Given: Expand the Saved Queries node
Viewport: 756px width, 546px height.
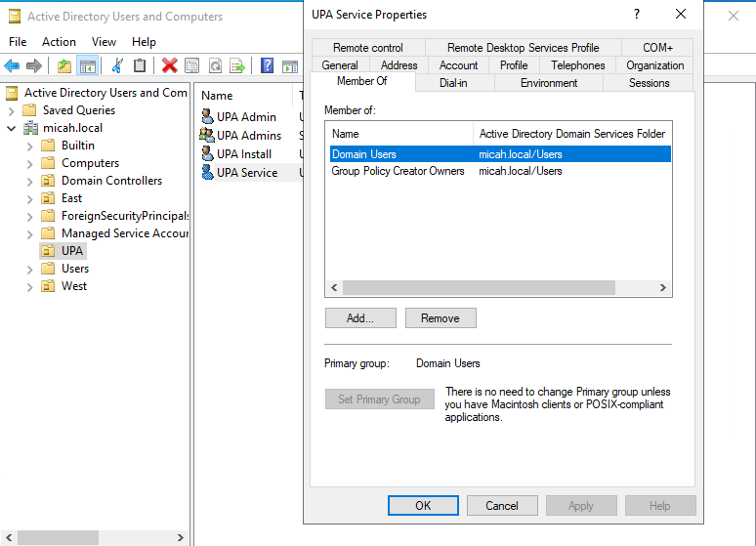Looking at the screenshot, I should (x=12, y=110).
